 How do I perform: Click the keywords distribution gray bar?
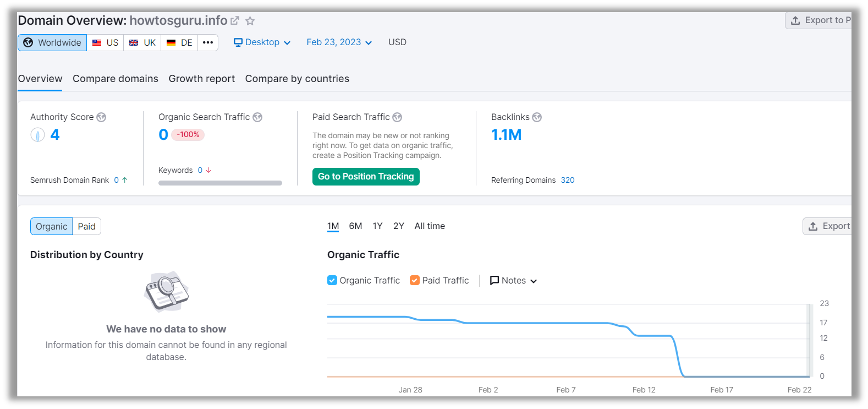(x=220, y=183)
